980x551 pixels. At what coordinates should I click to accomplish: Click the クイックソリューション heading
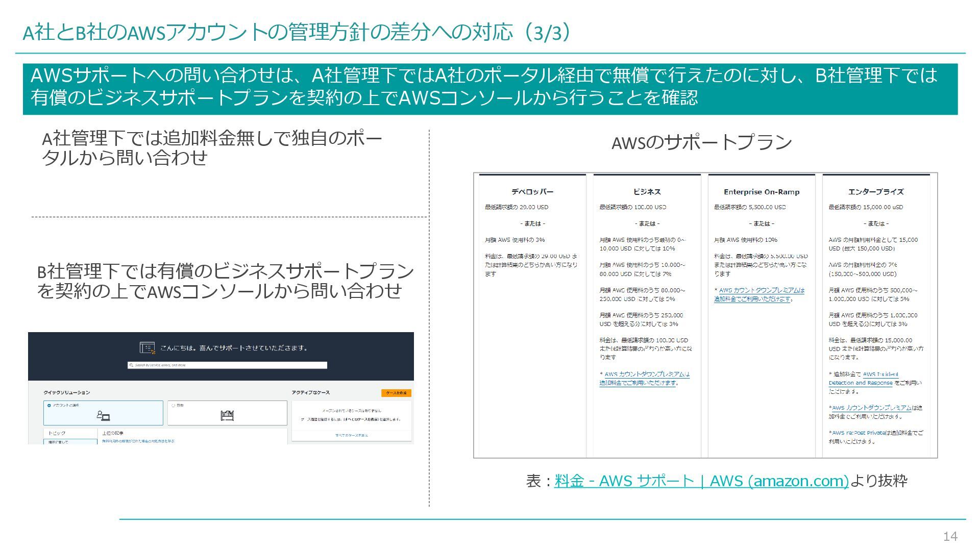(x=67, y=392)
